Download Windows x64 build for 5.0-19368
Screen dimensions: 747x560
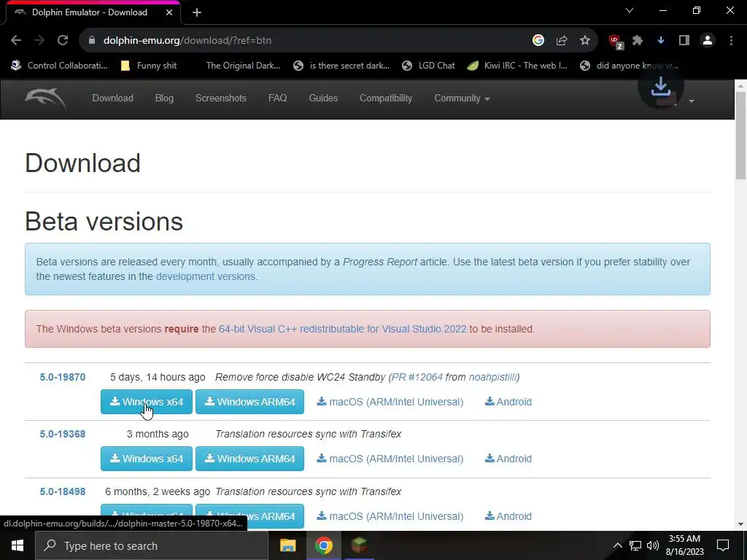[146, 459]
